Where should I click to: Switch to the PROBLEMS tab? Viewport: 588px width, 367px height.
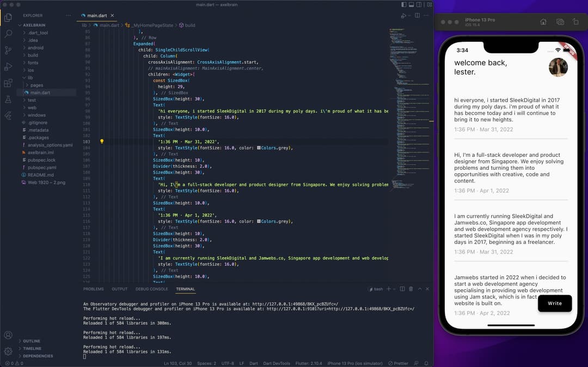pos(93,289)
